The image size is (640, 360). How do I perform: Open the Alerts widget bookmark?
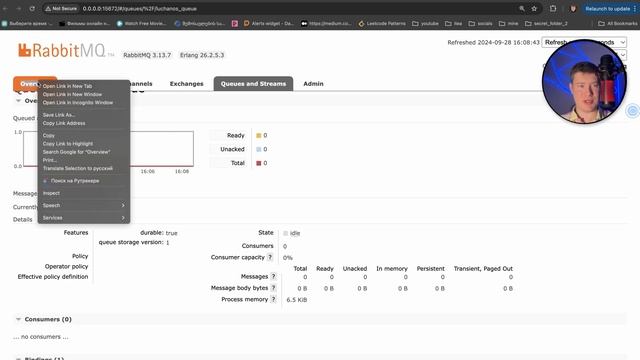(269, 24)
